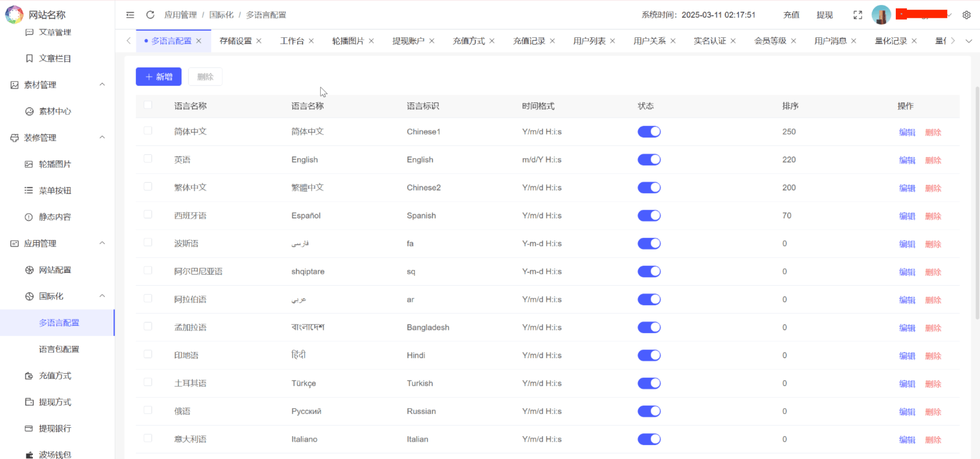Select the 简体中文 row checkbox
Screen dimensions: 980x459
[148, 131]
